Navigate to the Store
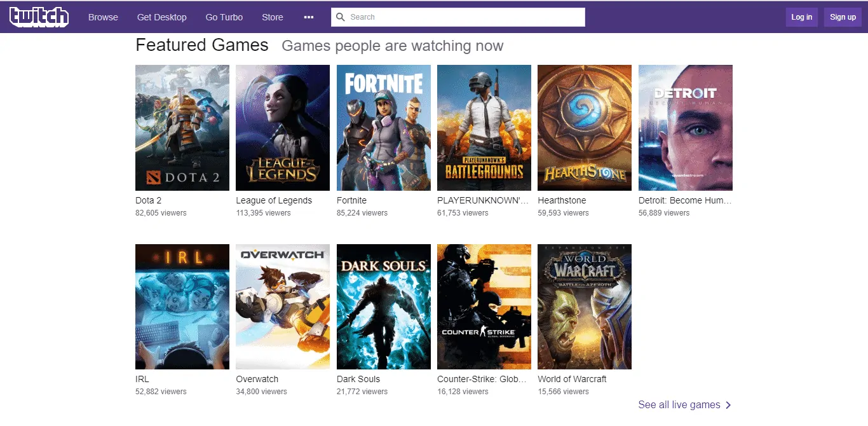The height and width of the screenshot is (426, 868). point(272,17)
